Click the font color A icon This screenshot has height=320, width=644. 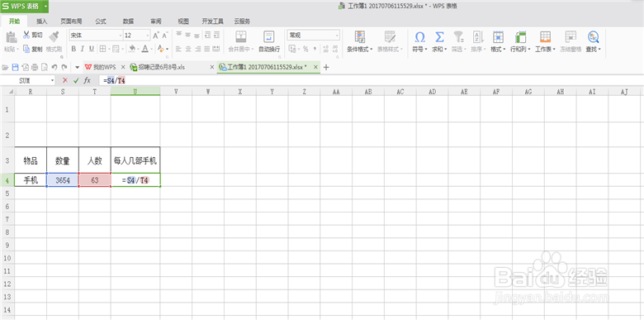[144, 49]
